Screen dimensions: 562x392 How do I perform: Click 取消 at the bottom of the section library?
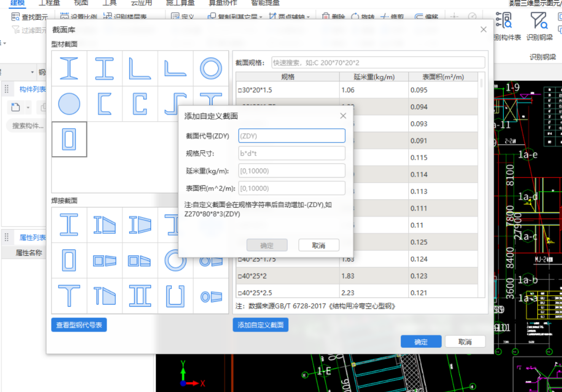point(465,342)
